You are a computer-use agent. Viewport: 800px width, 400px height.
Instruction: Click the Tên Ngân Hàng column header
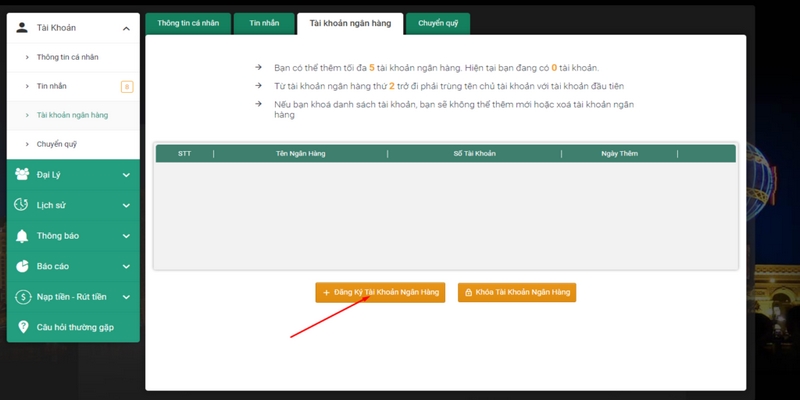(x=300, y=153)
